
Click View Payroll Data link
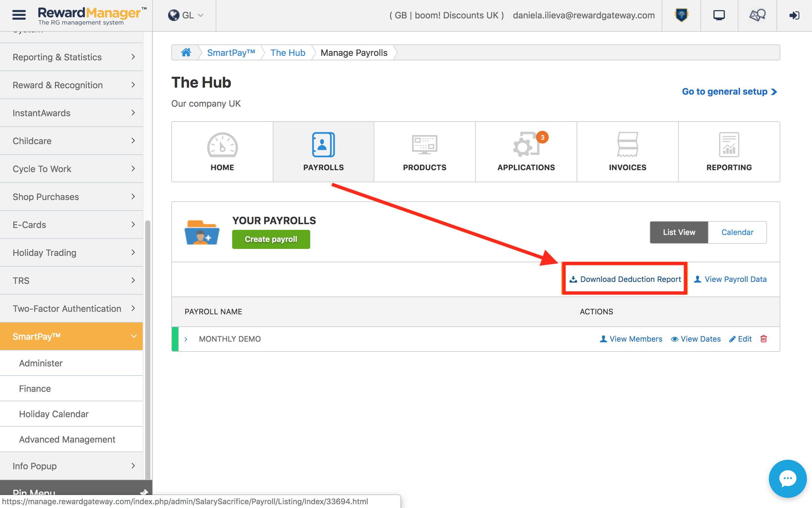click(x=730, y=279)
